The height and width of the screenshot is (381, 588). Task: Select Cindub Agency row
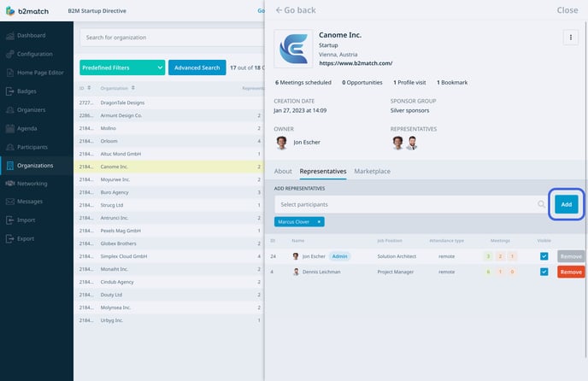(x=169, y=282)
